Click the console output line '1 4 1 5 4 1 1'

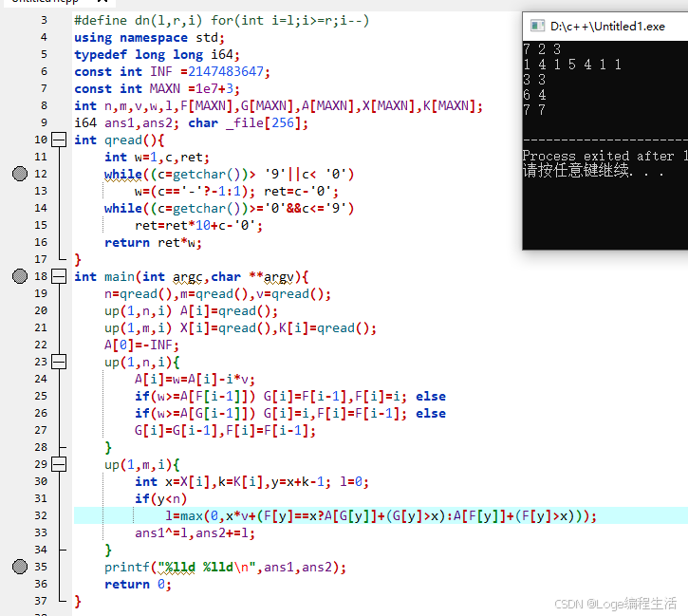572,65
